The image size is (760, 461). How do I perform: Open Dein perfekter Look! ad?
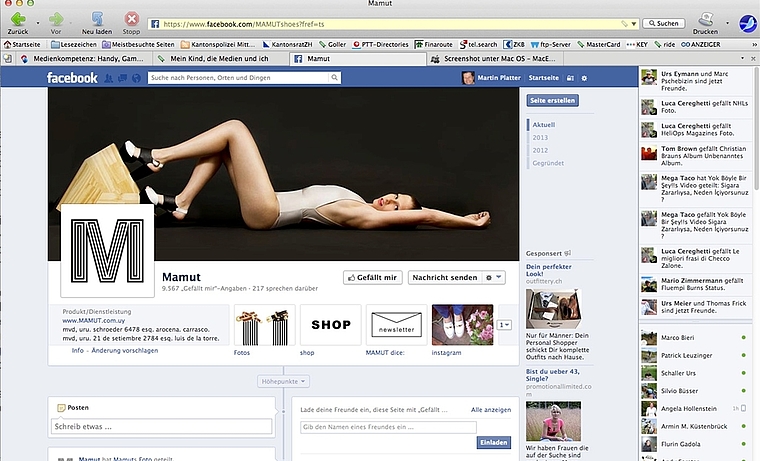click(549, 270)
